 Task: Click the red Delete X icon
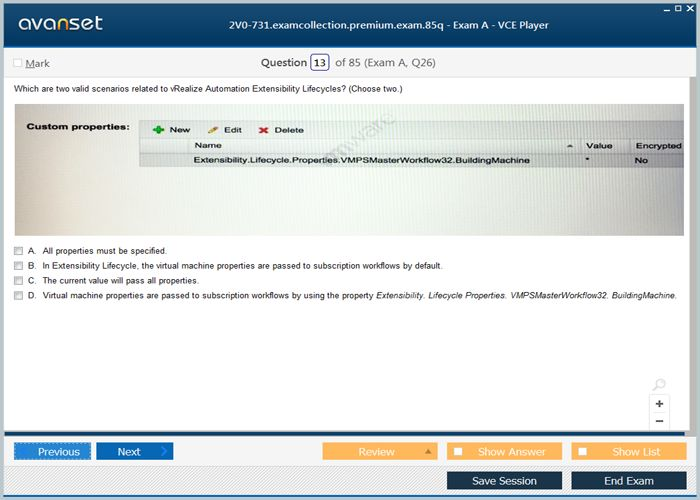coord(264,130)
